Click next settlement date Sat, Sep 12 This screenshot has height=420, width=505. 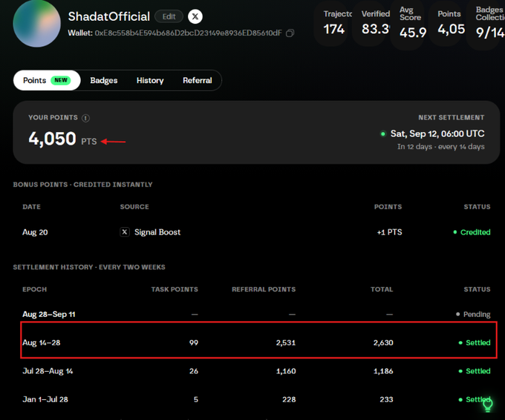437,134
